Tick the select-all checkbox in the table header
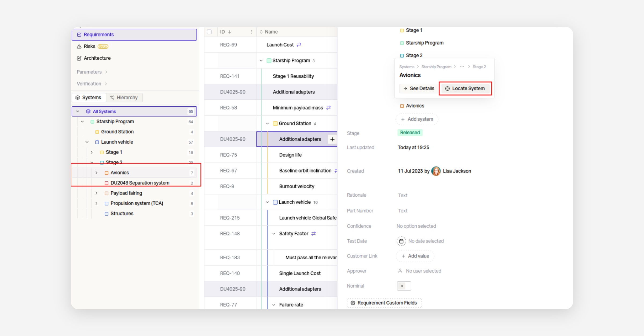 click(209, 32)
